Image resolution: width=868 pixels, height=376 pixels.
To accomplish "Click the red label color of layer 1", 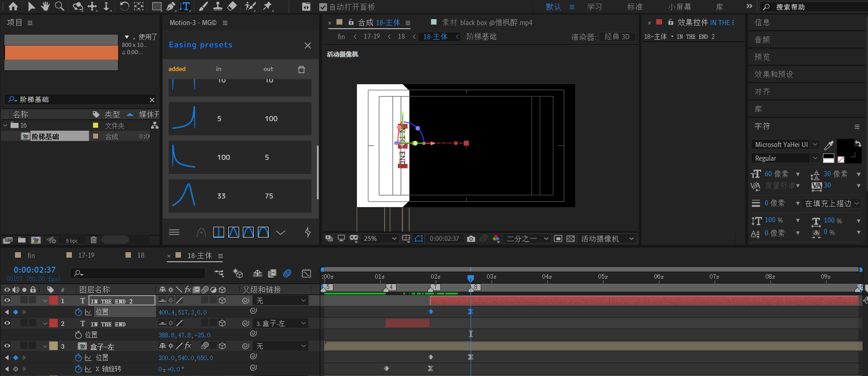I will click(54, 300).
